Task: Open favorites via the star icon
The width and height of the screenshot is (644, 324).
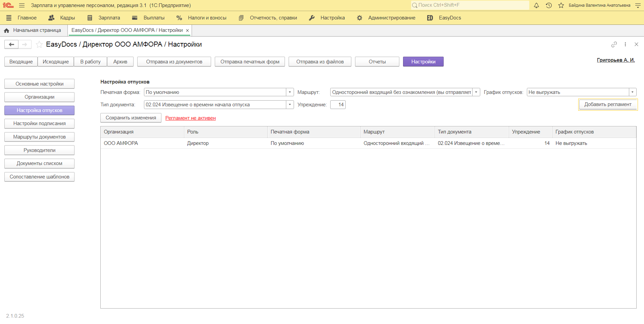Action: click(561, 5)
